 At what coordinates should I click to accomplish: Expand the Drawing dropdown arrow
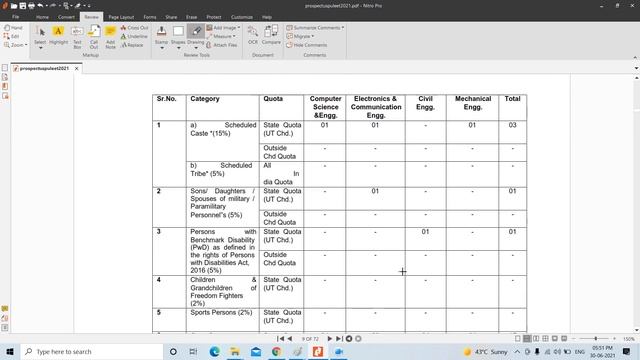(x=196, y=48)
